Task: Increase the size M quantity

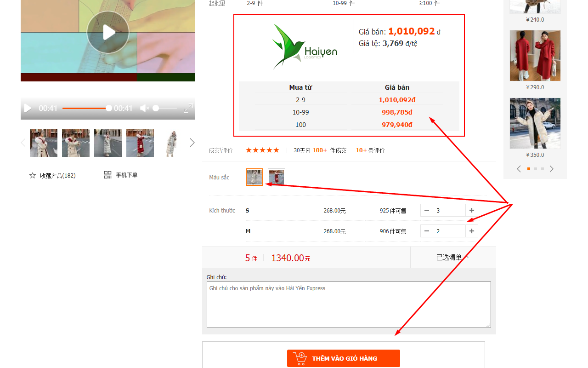Action: [x=472, y=231]
